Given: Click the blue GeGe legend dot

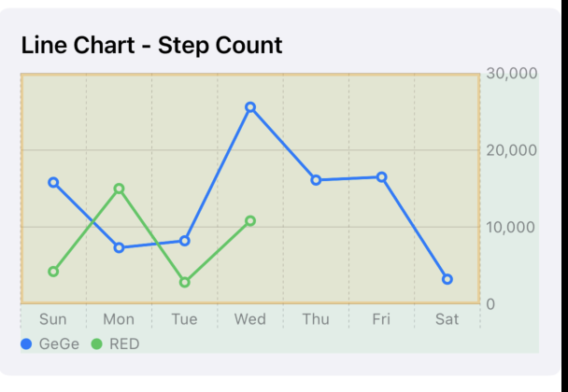Looking at the screenshot, I should click(26, 343).
